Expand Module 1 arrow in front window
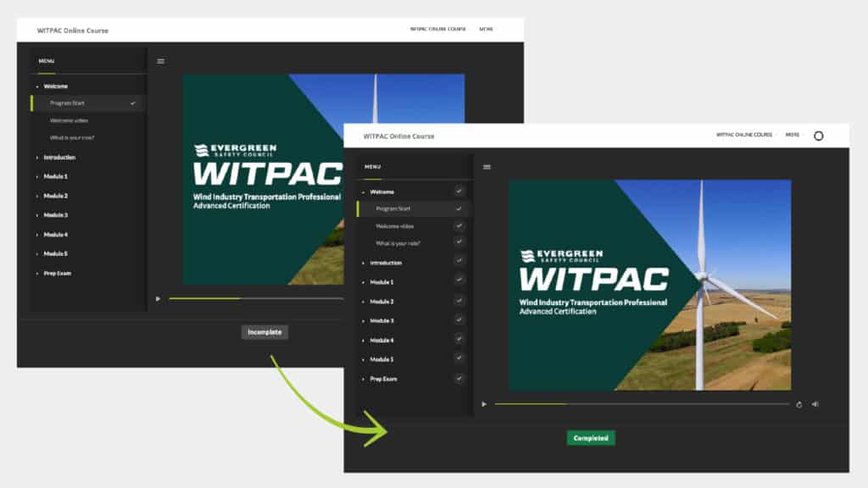Screen dimensions: 868x488 click(x=363, y=283)
